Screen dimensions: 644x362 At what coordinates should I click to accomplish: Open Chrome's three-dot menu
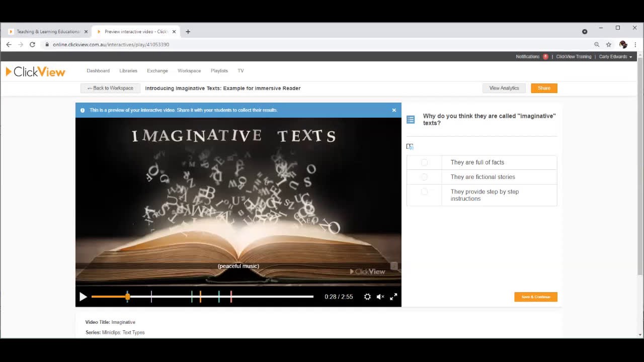coord(635,44)
